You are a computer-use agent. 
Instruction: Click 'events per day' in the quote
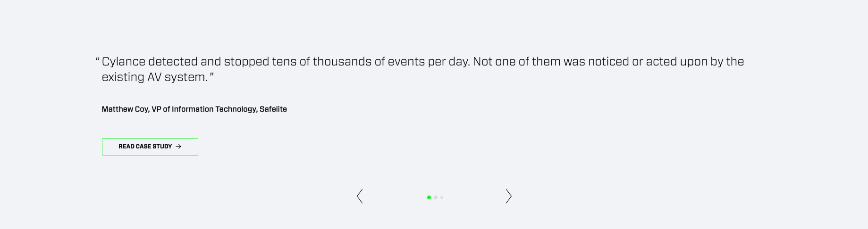tap(428, 62)
